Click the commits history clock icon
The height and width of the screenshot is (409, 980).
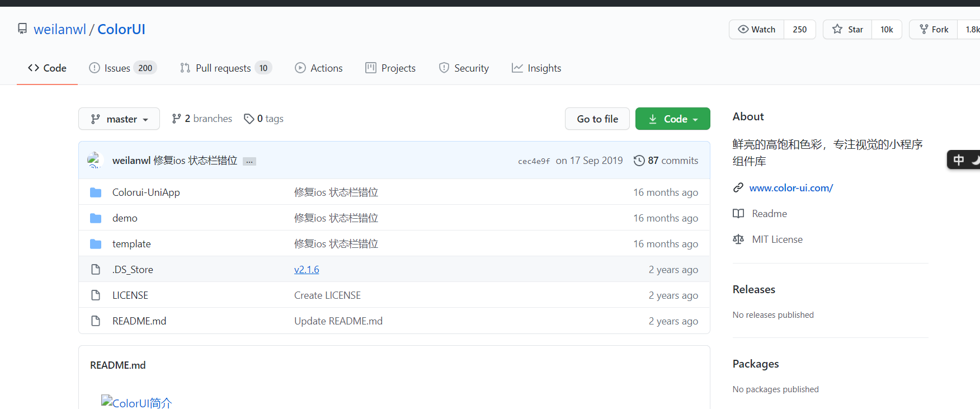coord(639,161)
